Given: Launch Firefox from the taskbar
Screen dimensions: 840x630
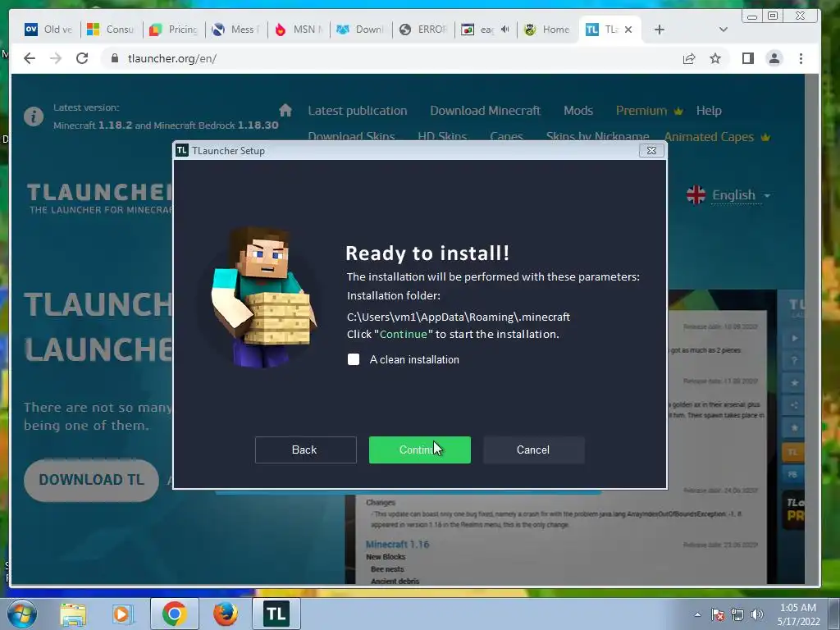Looking at the screenshot, I should [226, 614].
